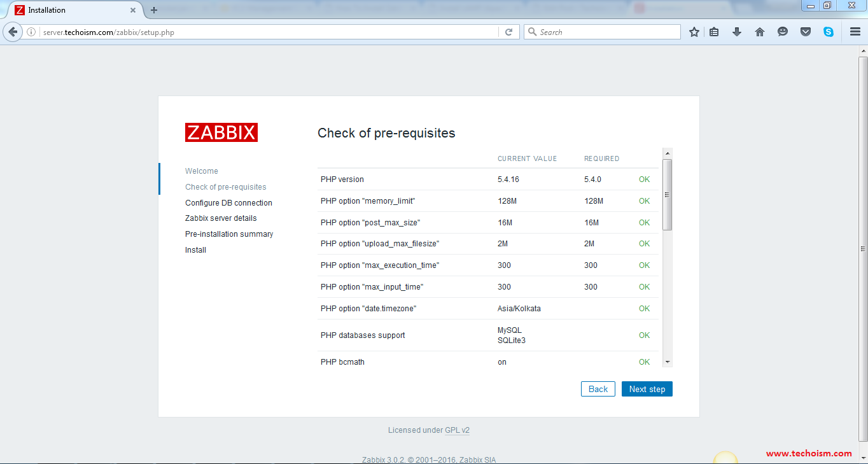
Task: Bookmark this page with star icon
Action: pos(694,32)
